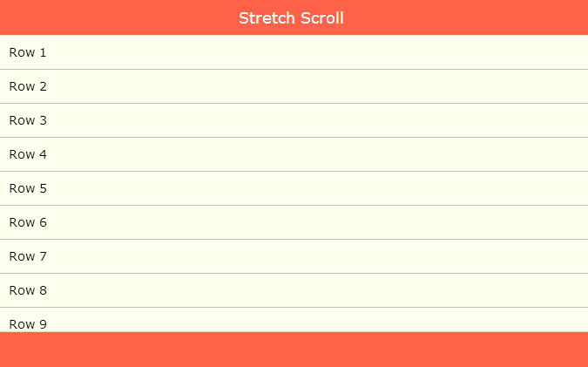
Task: Click the divider between Row 5 and Row 6
Action: 294,205
